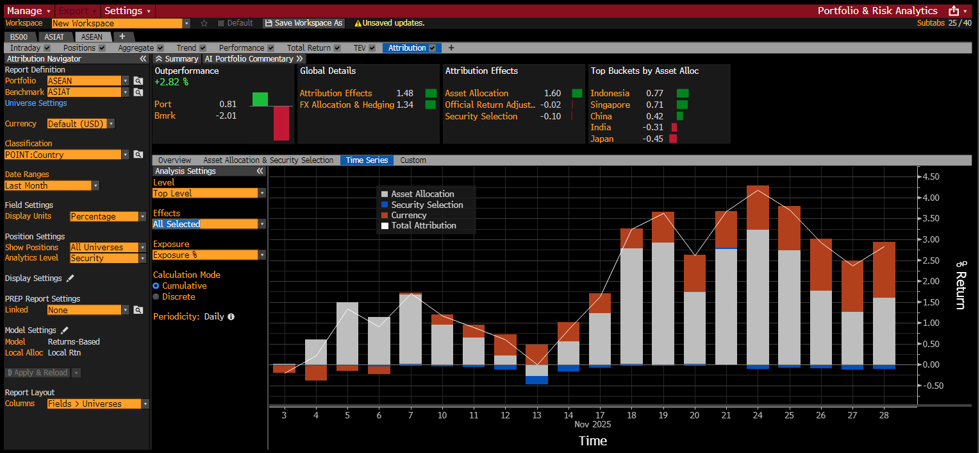Click the Currency legend color swatch
Image resolution: width=980 pixels, height=453 pixels.
[x=385, y=216]
